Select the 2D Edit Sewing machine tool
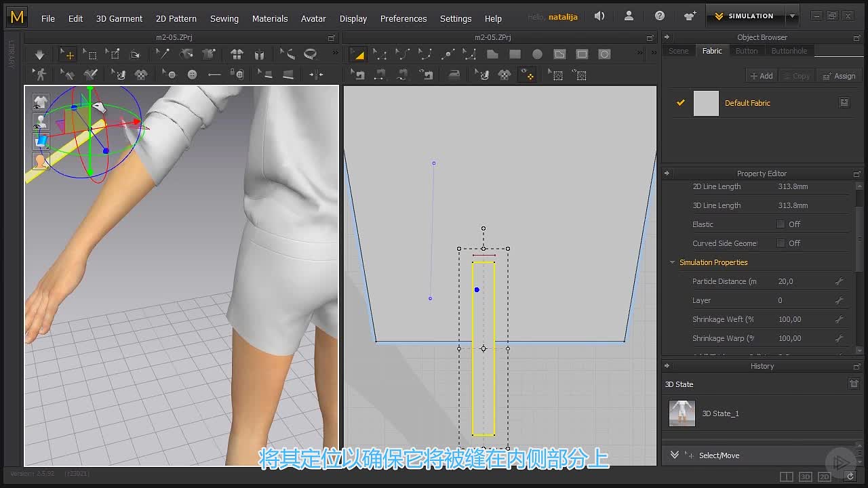868x488 pixels. click(357, 75)
